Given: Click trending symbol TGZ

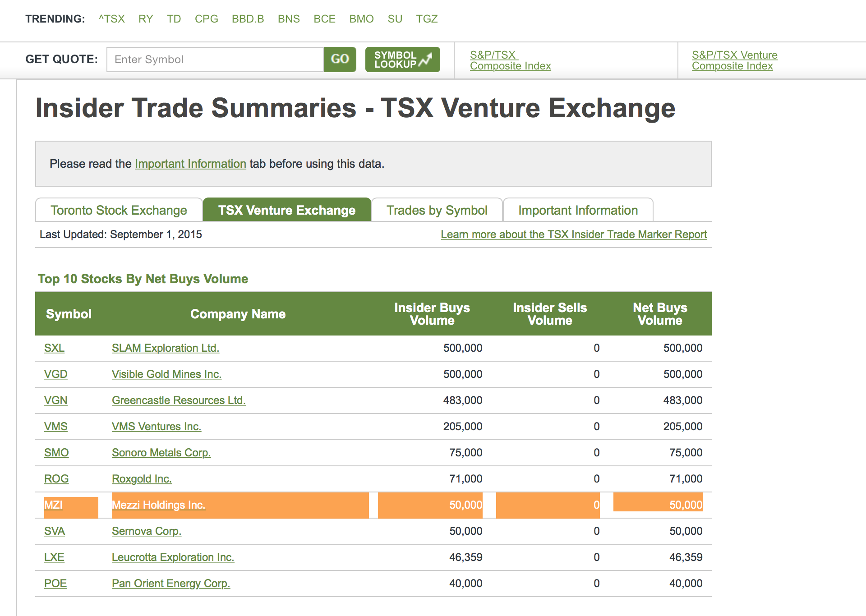Looking at the screenshot, I should tap(427, 19).
